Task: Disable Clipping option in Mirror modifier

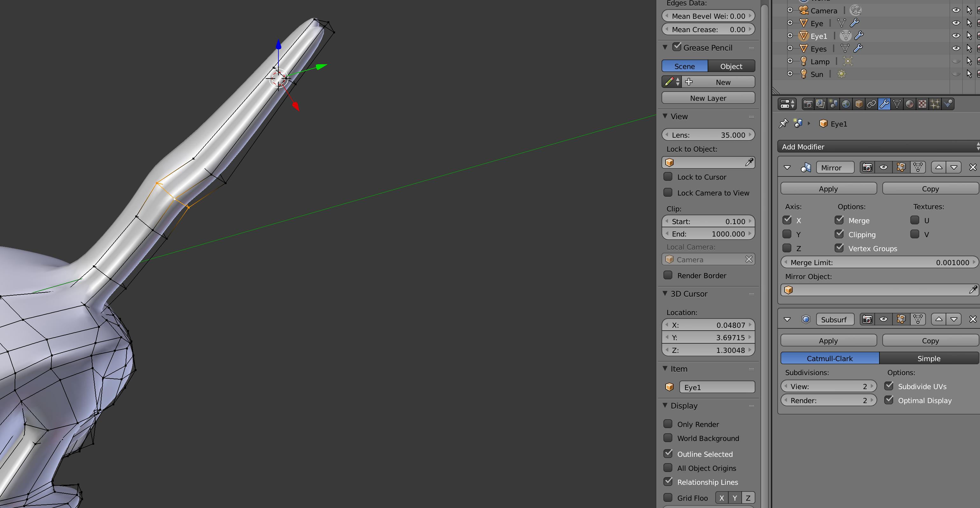Action: coord(839,234)
